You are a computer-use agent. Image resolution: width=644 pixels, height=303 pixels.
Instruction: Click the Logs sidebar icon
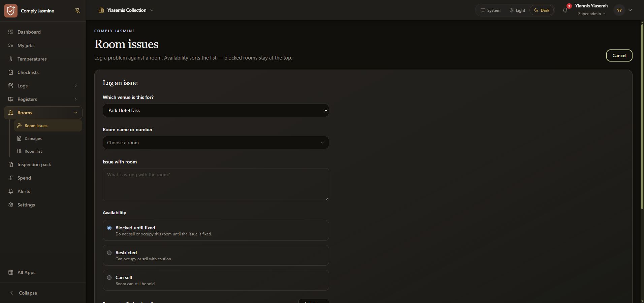click(11, 86)
